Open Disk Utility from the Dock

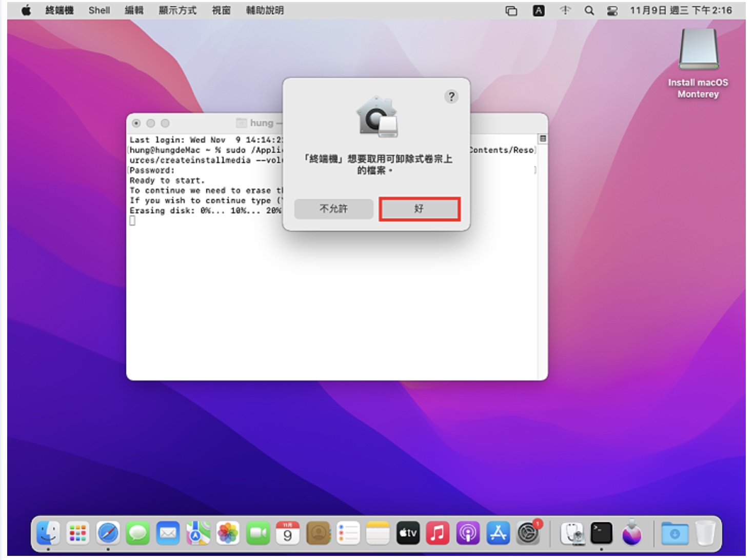[572, 533]
